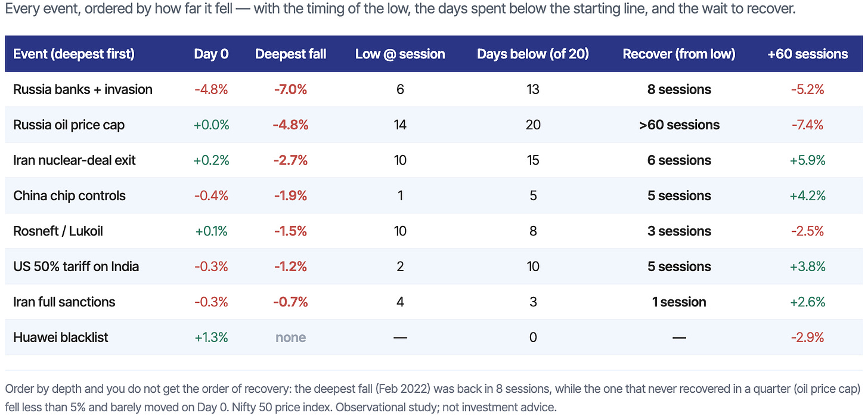Image resolution: width=868 pixels, height=416 pixels.
Task: Click the 'Deepest fall' column header
Action: (x=290, y=54)
